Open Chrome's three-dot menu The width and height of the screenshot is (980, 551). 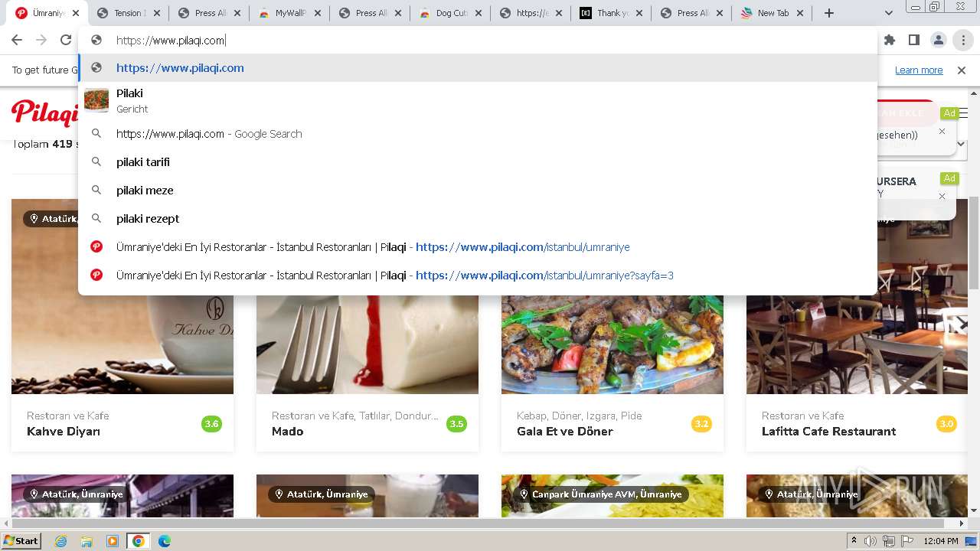pos(963,40)
